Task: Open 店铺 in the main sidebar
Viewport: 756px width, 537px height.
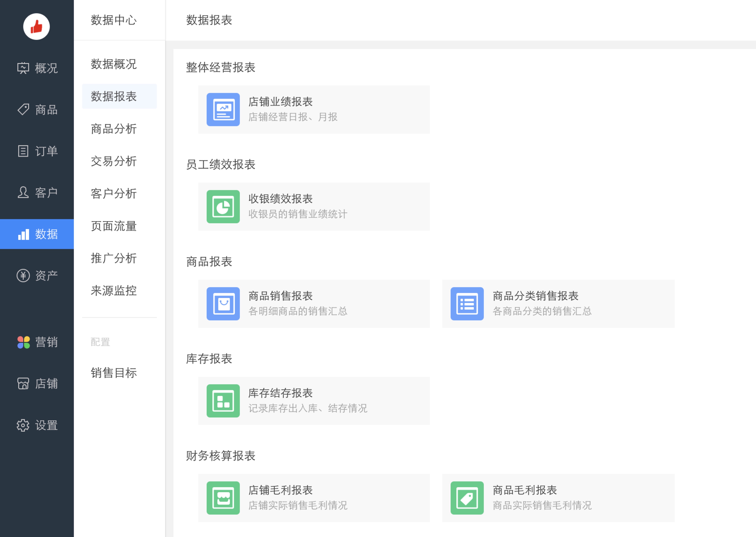Action: click(37, 384)
